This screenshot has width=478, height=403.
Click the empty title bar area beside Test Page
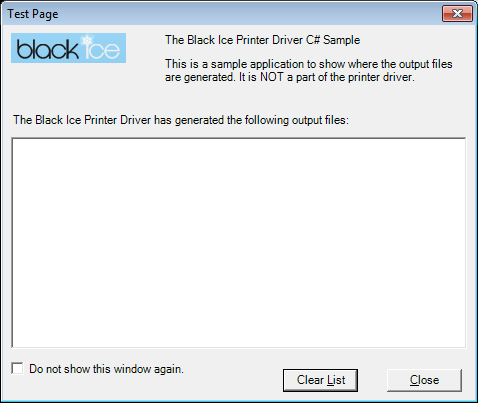pyautogui.click(x=250, y=14)
